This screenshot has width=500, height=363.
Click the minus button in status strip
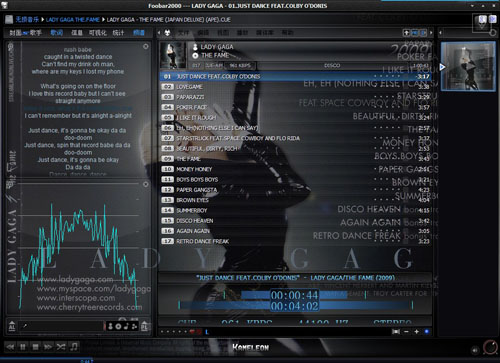[x=406, y=332]
